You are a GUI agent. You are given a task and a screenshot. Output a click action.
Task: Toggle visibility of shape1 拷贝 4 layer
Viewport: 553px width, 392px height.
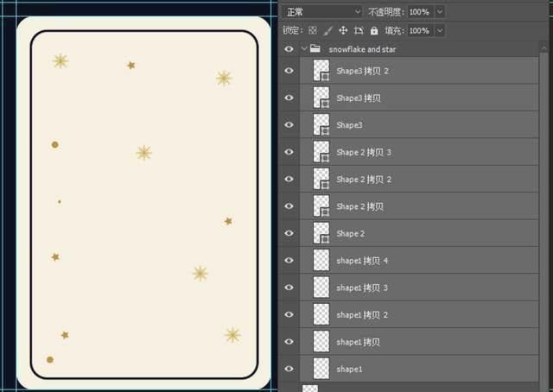[x=289, y=260]
